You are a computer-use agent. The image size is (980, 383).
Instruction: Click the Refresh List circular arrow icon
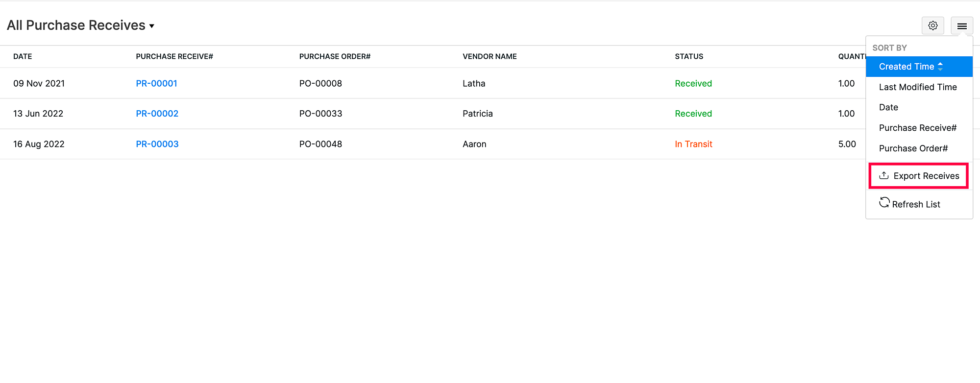pos(884,203)
